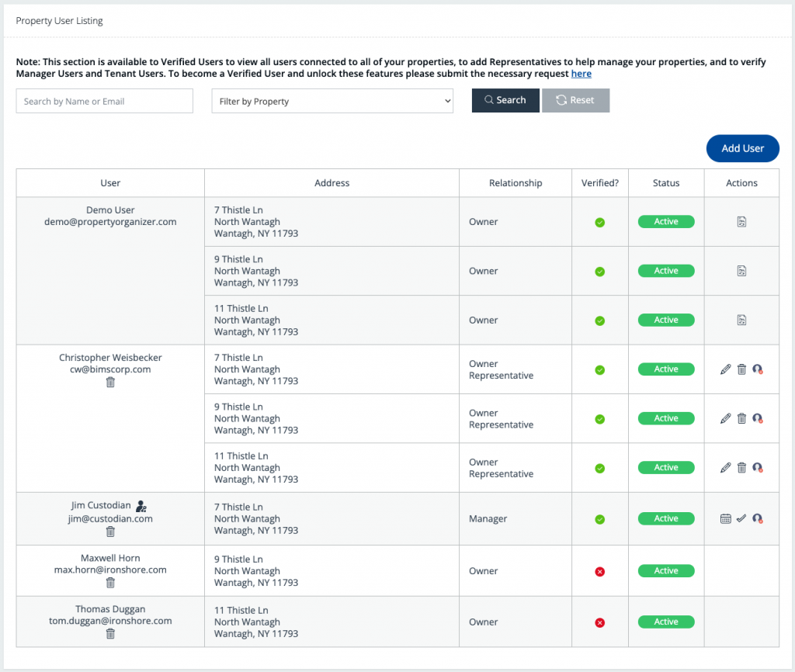
Task: Click the checkmark verify icon for Jim Custodian
Action: [741, 518]
